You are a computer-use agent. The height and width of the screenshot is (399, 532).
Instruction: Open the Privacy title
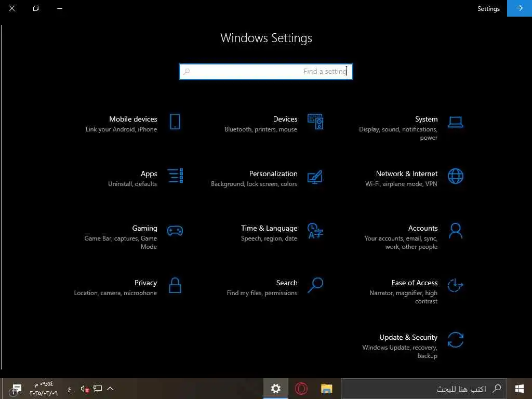(x=145, y=283)
